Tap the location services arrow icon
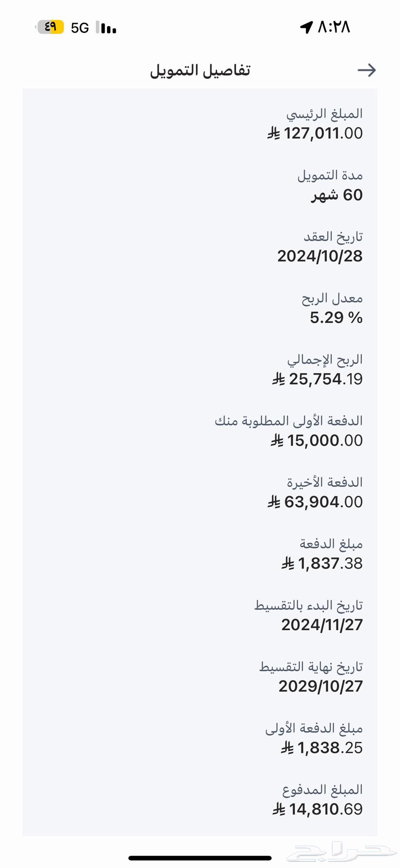400x868 pixels. click(x=307, y=27)
